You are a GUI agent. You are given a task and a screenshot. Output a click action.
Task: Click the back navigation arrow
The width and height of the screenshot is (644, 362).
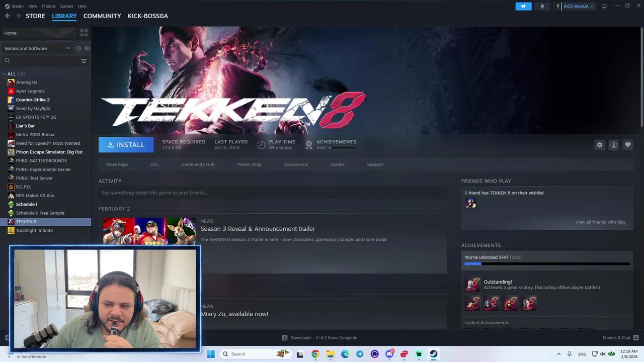point(8,16)
